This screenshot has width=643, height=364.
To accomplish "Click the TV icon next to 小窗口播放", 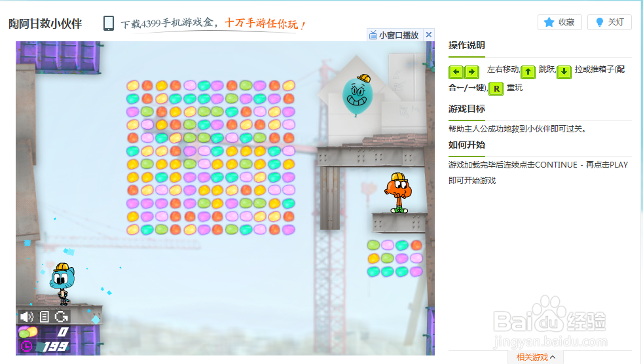I will [x=373, y=35].
